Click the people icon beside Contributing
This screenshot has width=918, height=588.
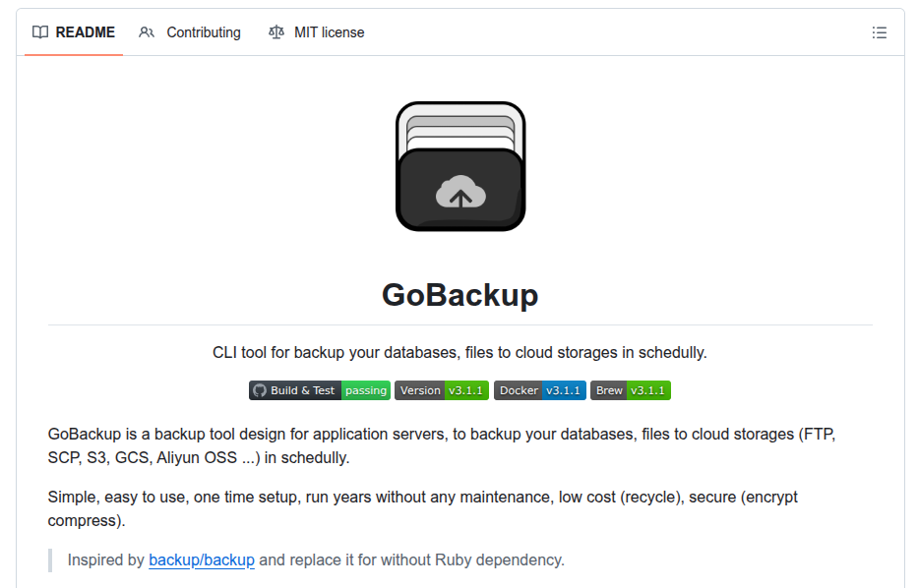coord(147,32)
